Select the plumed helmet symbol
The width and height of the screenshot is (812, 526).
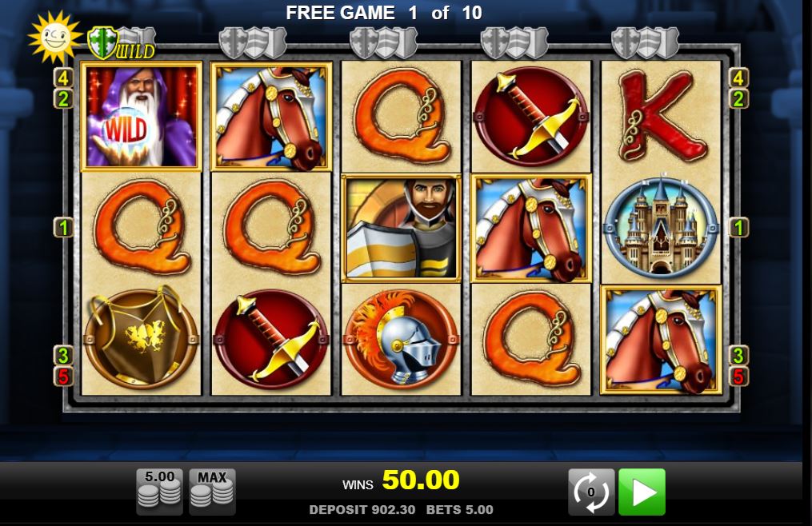401,339
